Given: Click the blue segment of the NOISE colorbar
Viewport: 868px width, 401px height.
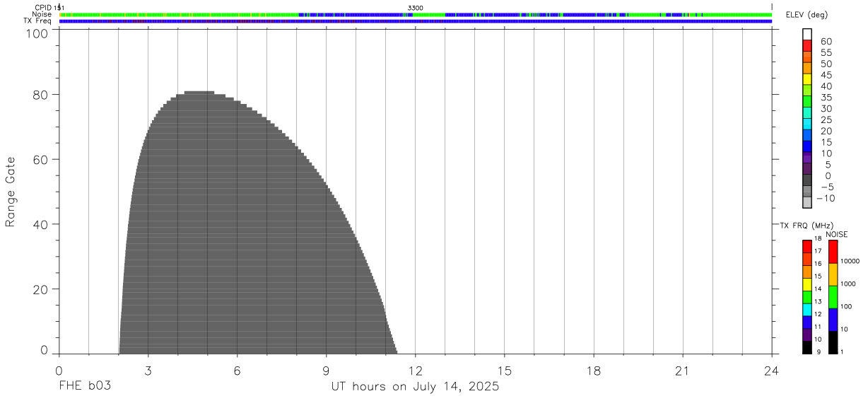Looking at the screenshot, I should (833, 320).
